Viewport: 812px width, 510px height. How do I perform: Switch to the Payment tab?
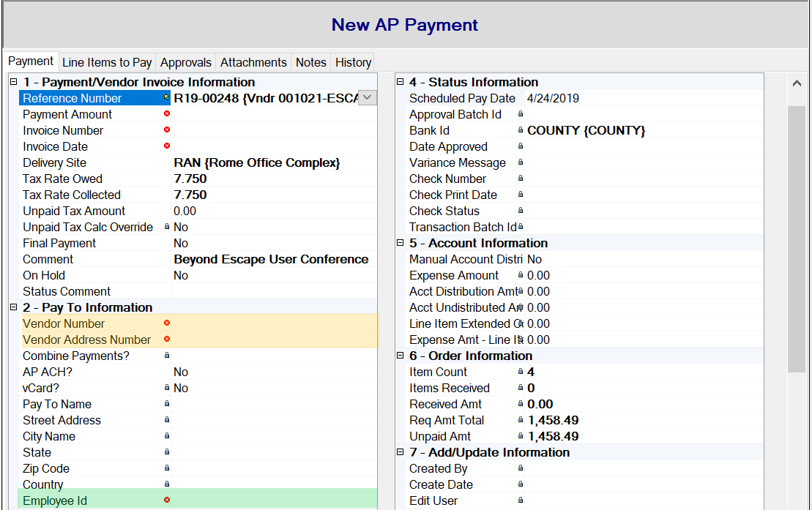(31, 61)
